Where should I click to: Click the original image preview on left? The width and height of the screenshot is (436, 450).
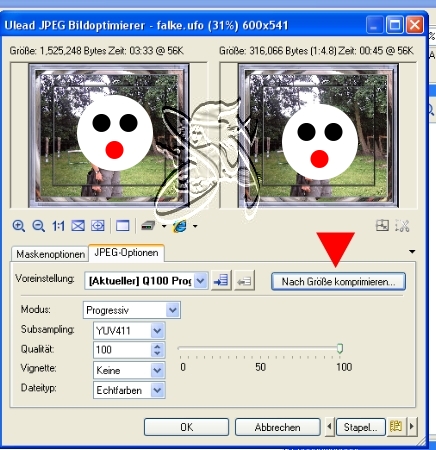(109, 135)
